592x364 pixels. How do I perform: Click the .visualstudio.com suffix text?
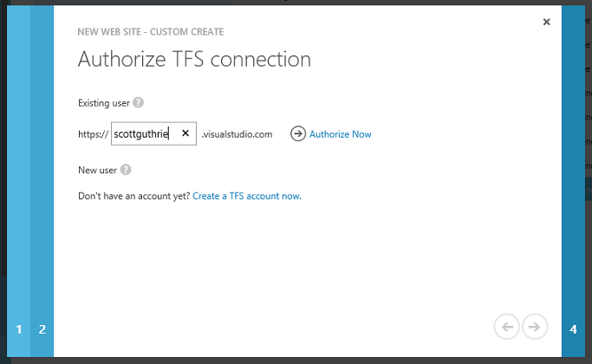[237, 134]
